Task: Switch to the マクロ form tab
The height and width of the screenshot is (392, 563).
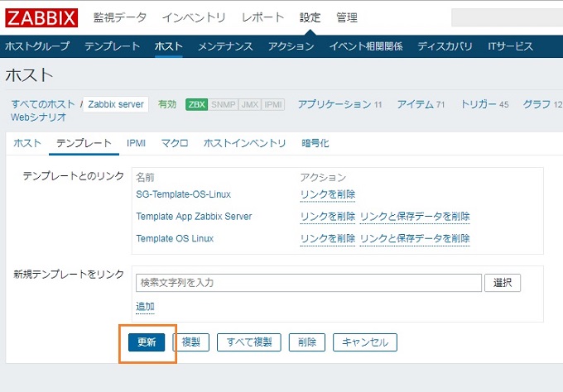Action: (x=175, y=143)
